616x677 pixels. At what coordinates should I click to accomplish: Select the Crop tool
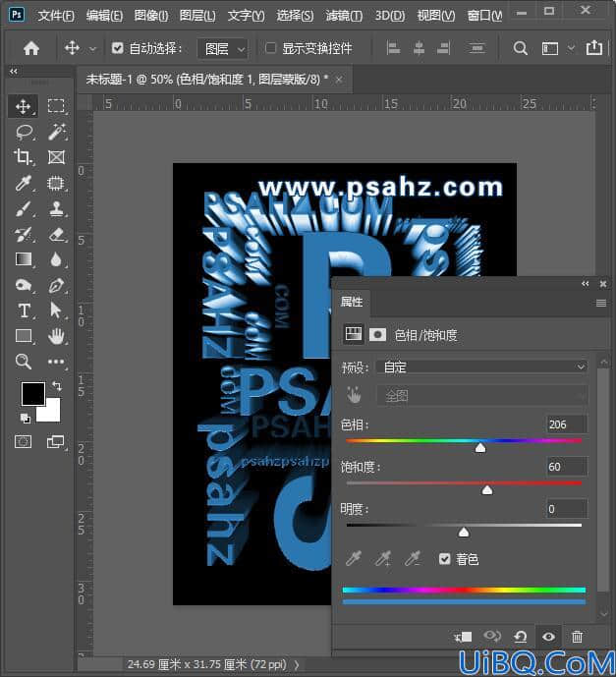pyautogui.click(x=23, y=157)
